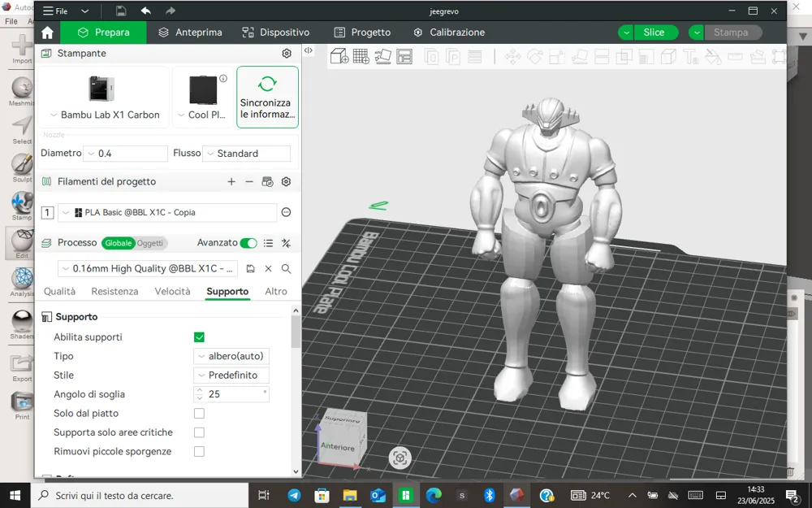The width and height of the screenshot is (812, 508).
Task: Expand the File menu chevron
Action: click(x=85, y=11)
